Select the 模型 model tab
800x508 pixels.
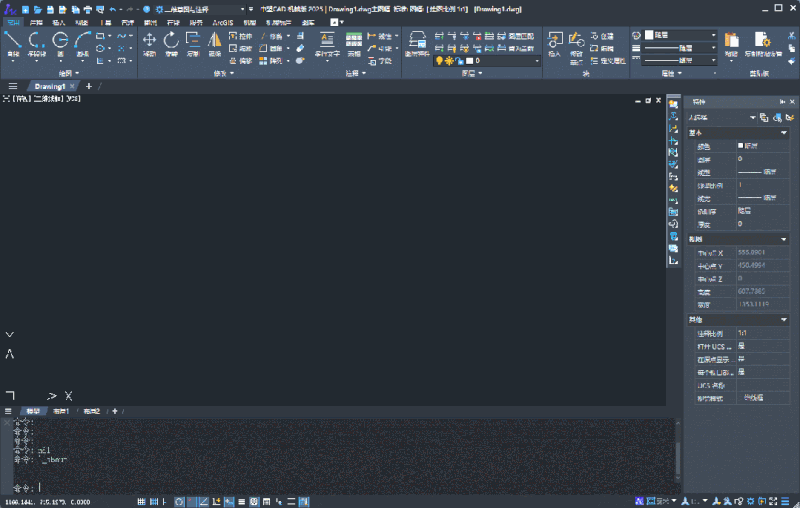(x=33, y=411)
